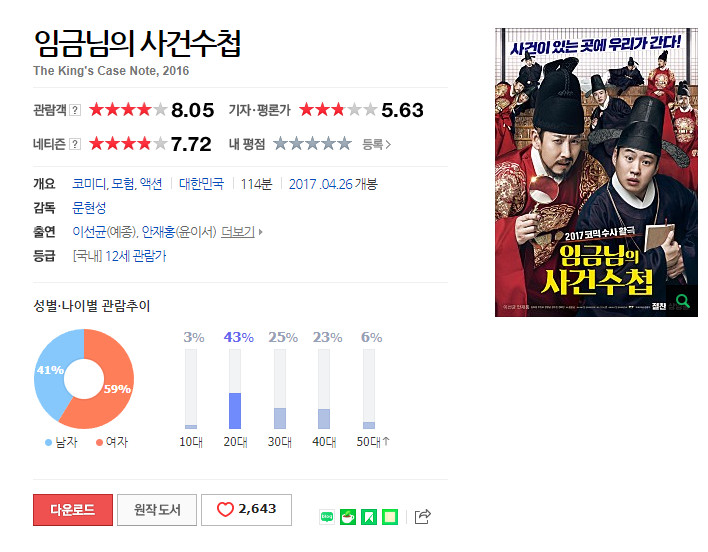This screenshot has height=552, width=708.
Task: Click help icon next to 관람객
Action: (75, 110)
